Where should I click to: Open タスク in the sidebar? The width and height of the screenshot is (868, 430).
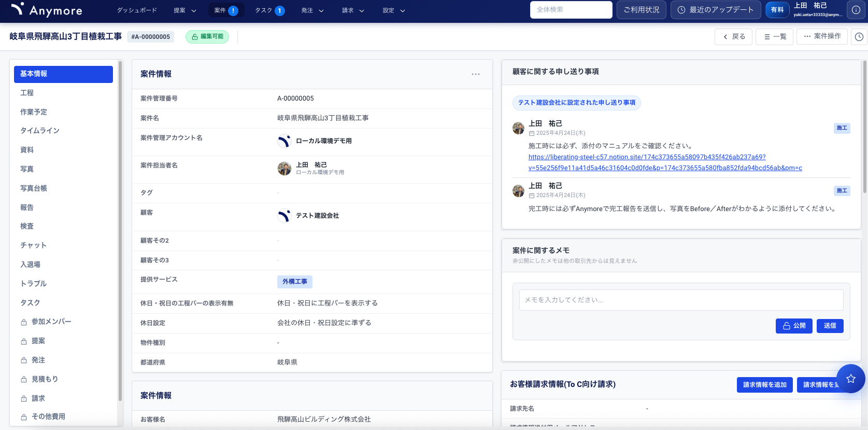point(63,303)
